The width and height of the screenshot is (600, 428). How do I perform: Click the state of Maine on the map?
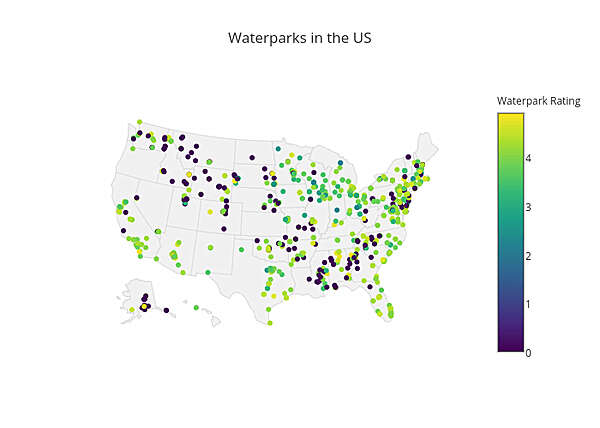426,148
